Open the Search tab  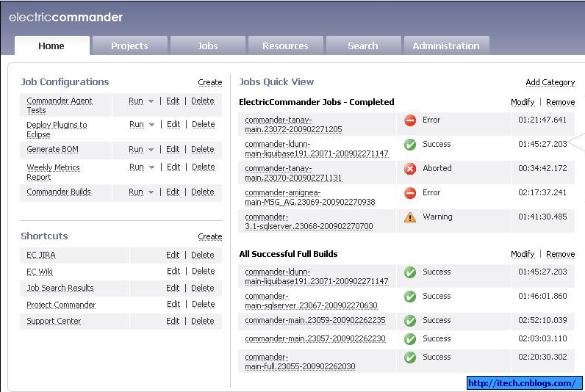coord(363,46)
